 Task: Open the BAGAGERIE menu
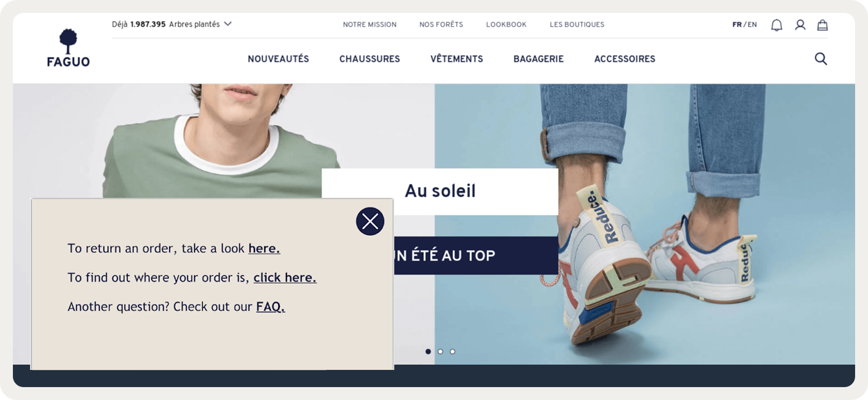click(539, 59)
